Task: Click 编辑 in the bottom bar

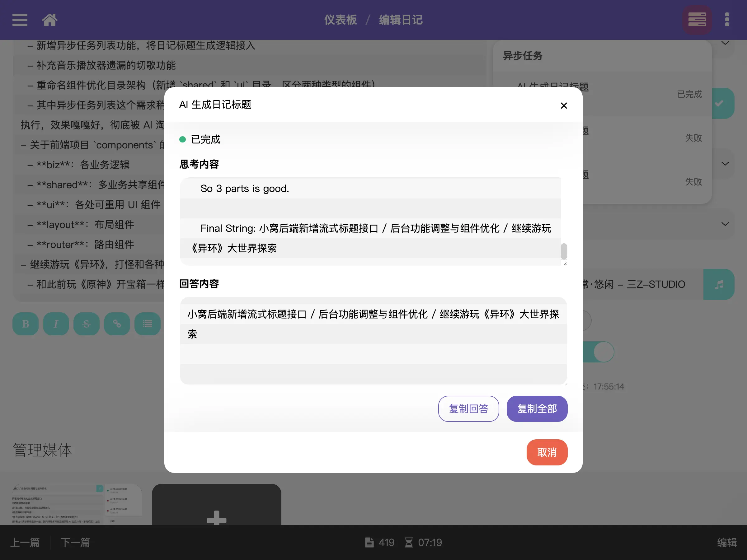Action: [727, 542]
